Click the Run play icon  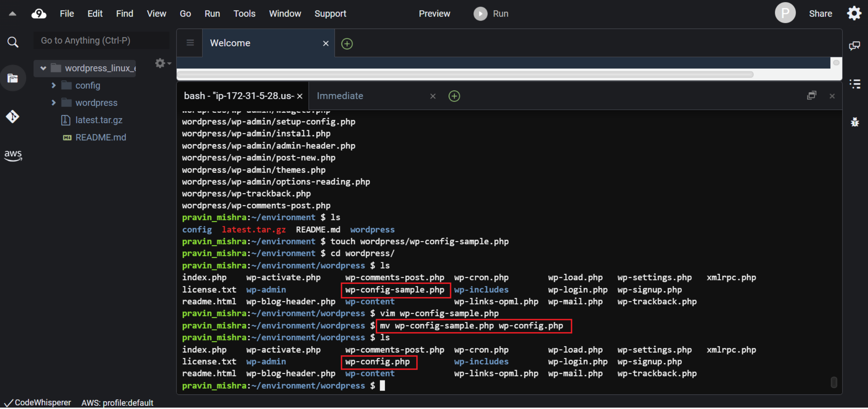(x=480, y=14)
